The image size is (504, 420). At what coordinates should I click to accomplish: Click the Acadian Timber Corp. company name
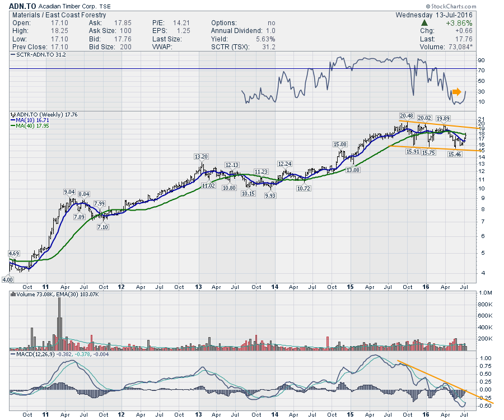click(x=68, y=6)
